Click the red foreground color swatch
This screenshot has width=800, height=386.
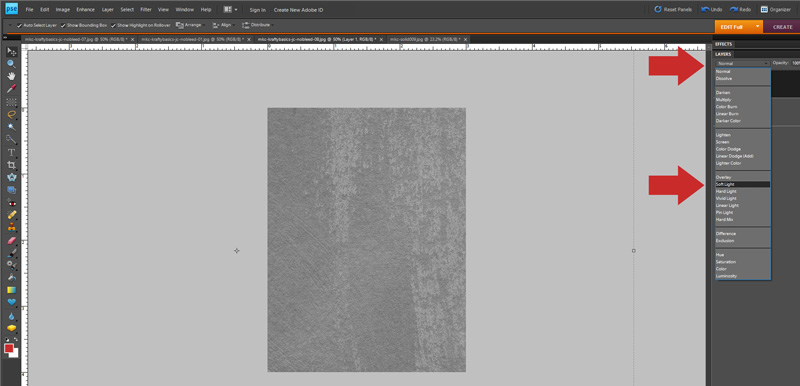[9, 348]
